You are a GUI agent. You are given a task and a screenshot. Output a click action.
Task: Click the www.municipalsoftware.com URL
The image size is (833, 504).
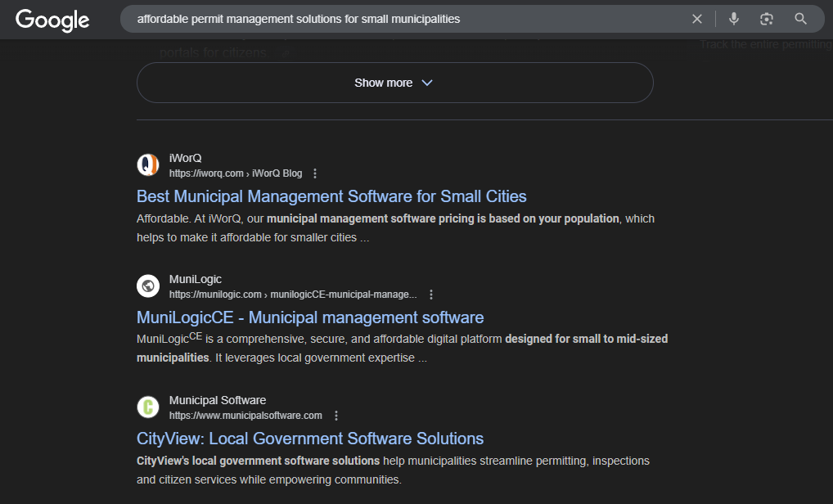tap(245, 416)
